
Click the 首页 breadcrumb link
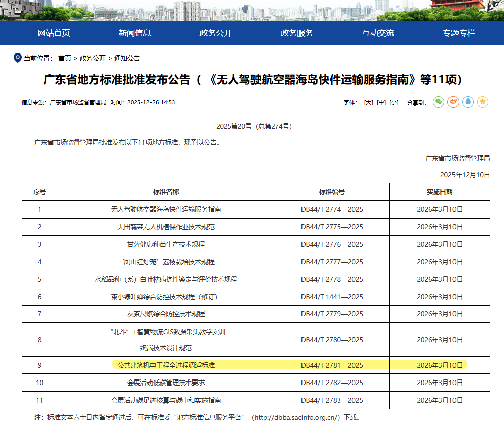coord(65,59)
